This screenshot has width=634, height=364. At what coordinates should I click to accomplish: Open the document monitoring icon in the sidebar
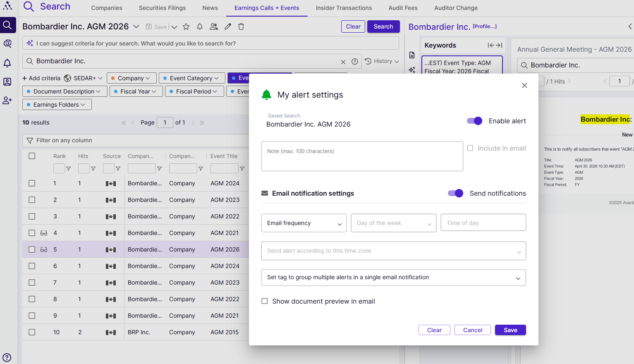point(7,43)
